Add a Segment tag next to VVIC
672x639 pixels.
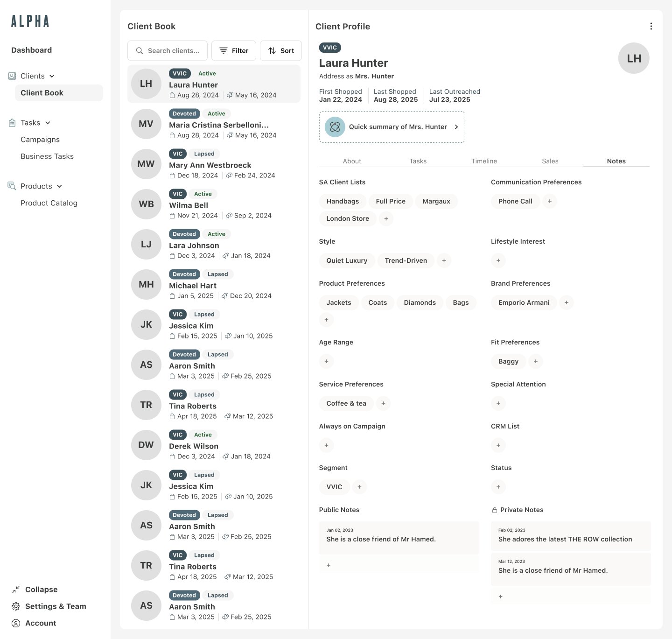[x=359, y=487]
